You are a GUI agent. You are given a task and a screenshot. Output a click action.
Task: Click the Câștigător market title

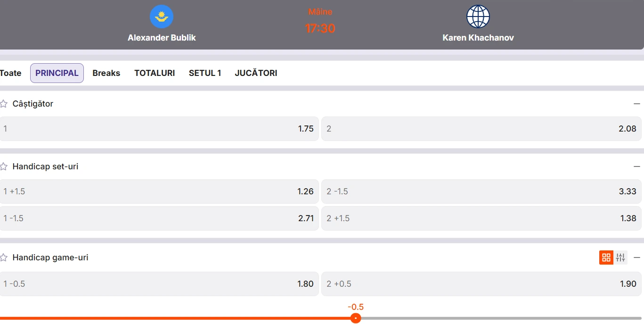click(x=33, y=104)
